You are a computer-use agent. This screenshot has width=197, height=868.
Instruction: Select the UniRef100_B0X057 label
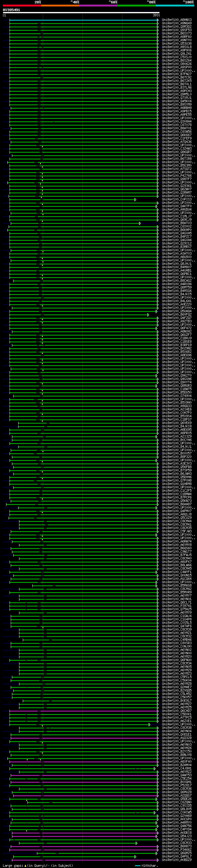(x=177, y=454)
